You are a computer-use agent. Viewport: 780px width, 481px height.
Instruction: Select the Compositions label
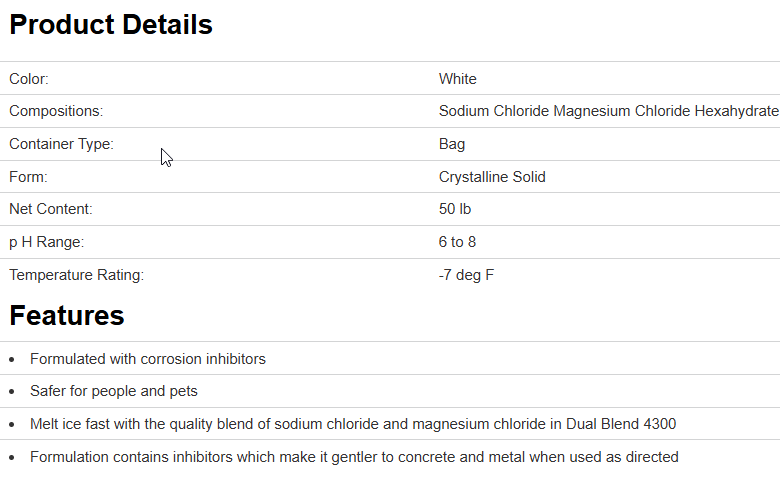pyautogui.click(x=56, y=111)
